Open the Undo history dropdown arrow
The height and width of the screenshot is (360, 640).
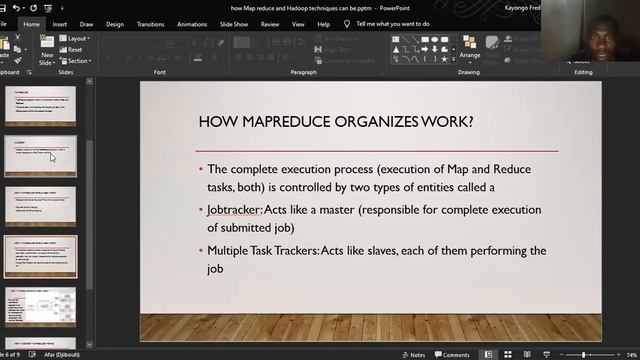click(23, 8)
